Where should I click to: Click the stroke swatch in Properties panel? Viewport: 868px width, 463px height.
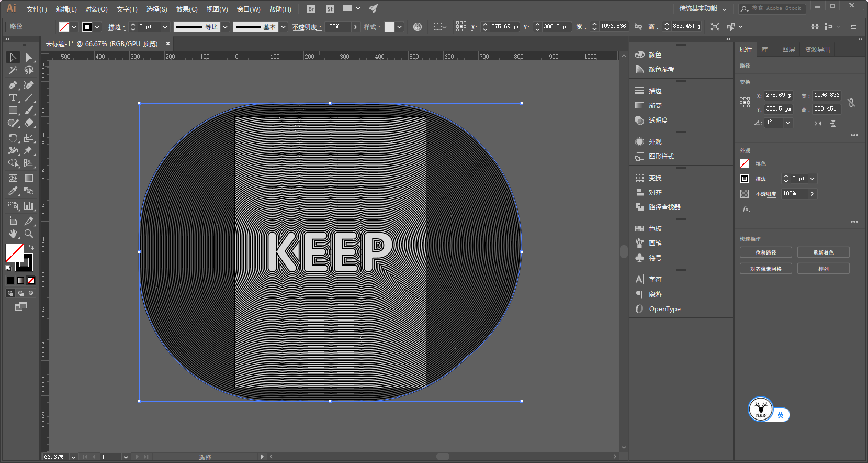tap(745, 179)
